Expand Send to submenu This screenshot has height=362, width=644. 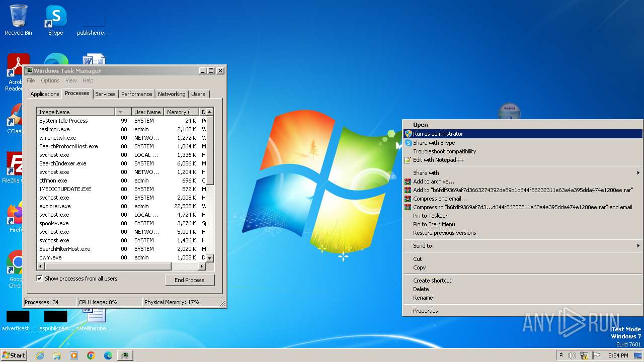pos(523,246)
